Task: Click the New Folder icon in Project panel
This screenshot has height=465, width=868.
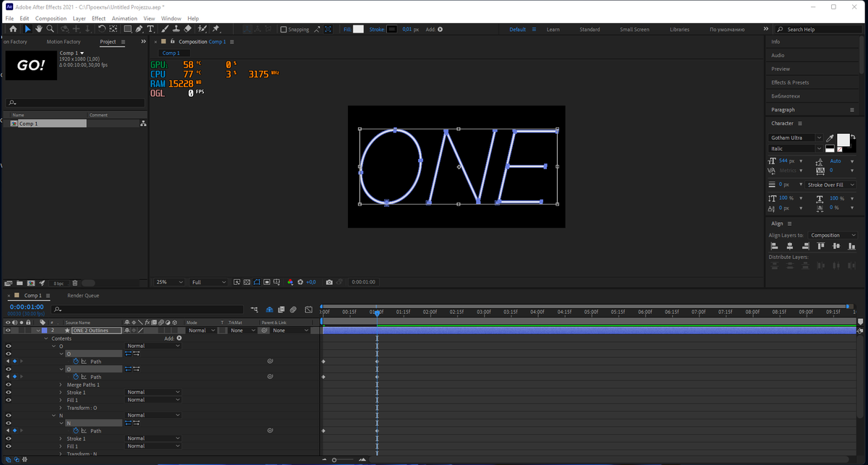Action: [19, 283]
